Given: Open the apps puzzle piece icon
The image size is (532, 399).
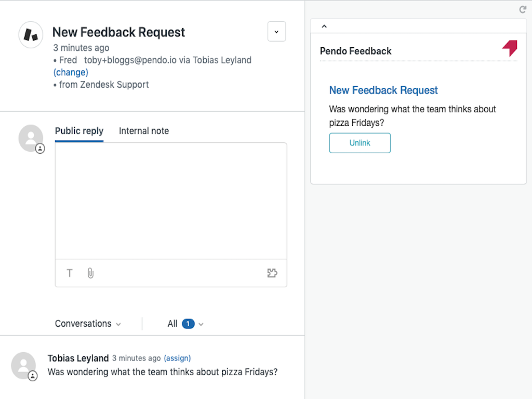Looking at the screenshot, I should pyautogui.click(x=272, y=273).
